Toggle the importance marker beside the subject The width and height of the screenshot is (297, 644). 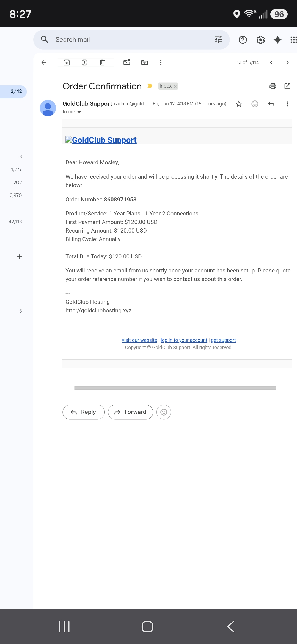click(x=150, y=86)
